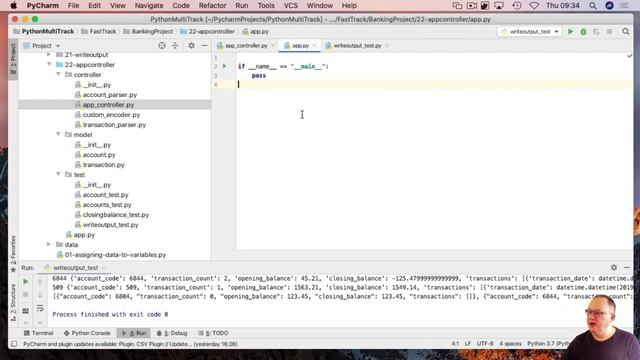Open Run panel settings gear
The height and width of the screenshot is (360, 640).
614,267
